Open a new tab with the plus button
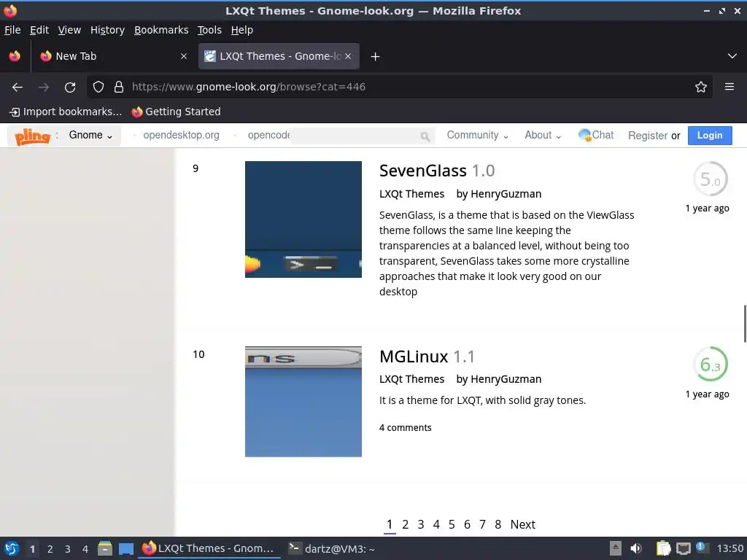Screen dimensions: 747x560 pyautogui.click(x=376, y=57)
